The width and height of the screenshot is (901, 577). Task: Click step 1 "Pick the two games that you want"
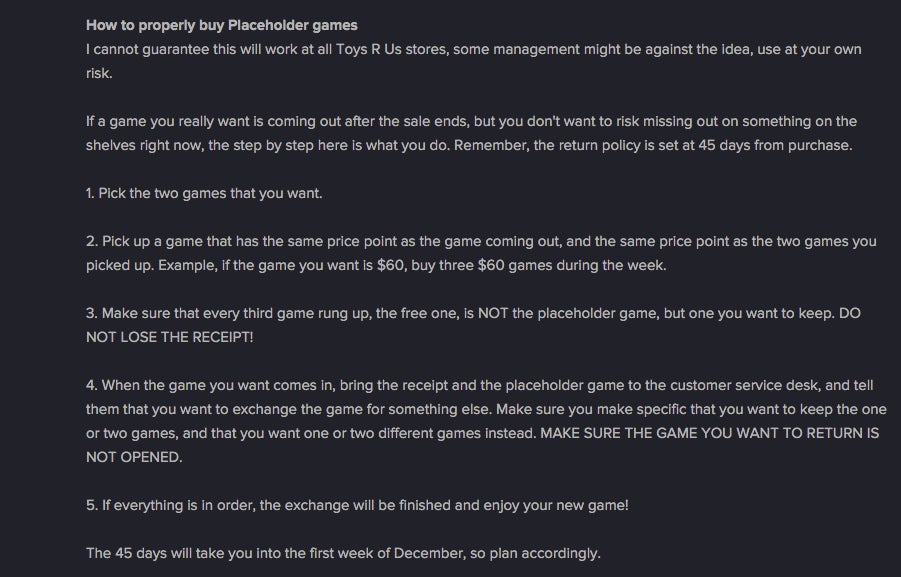(204, 193)
